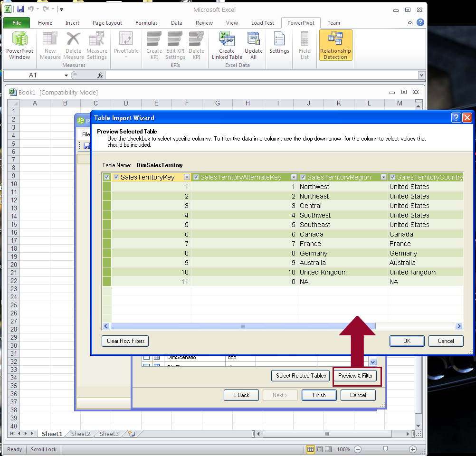Click the Name Box showing A1
The height and width of the screenshot is (456, 476).
(33, 76)
